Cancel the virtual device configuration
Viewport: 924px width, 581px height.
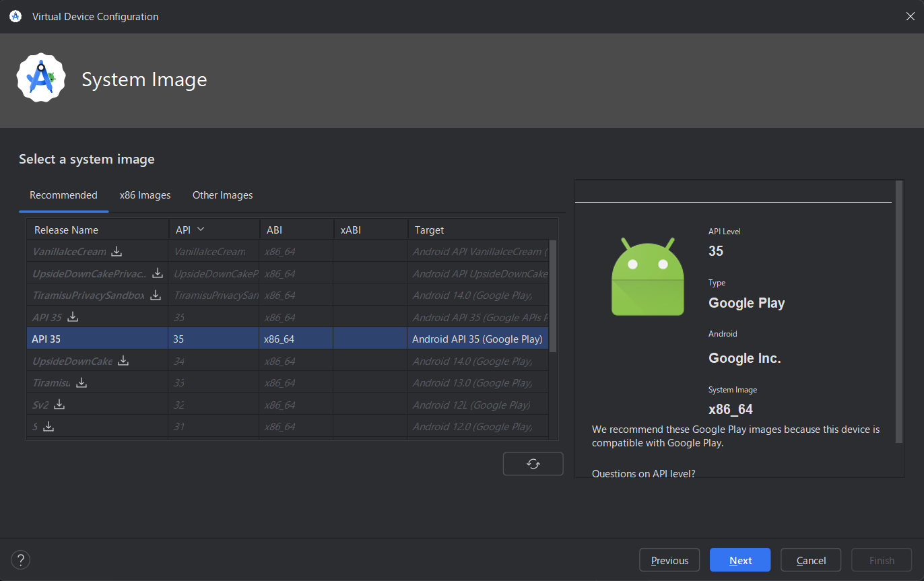point(811,560)
